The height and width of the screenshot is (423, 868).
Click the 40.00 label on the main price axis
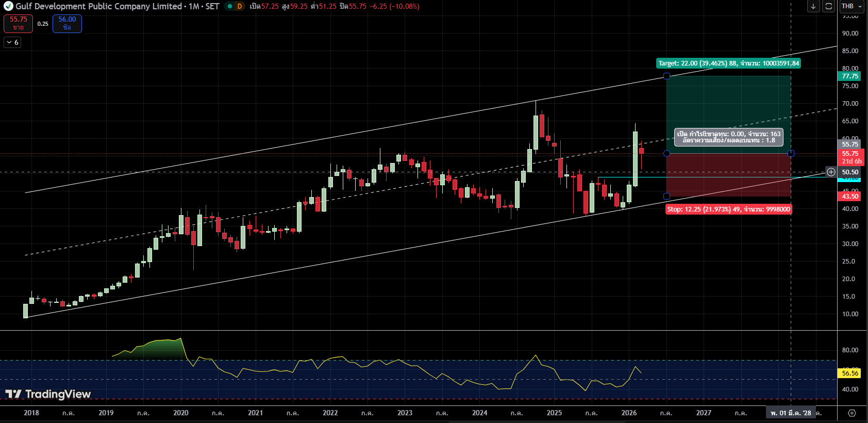850,209
